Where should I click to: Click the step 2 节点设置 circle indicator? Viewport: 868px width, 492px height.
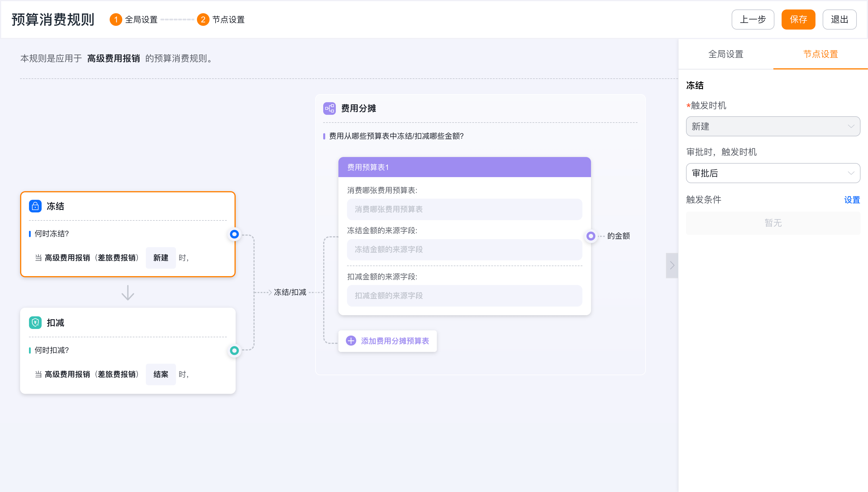[x=203, y=20]
